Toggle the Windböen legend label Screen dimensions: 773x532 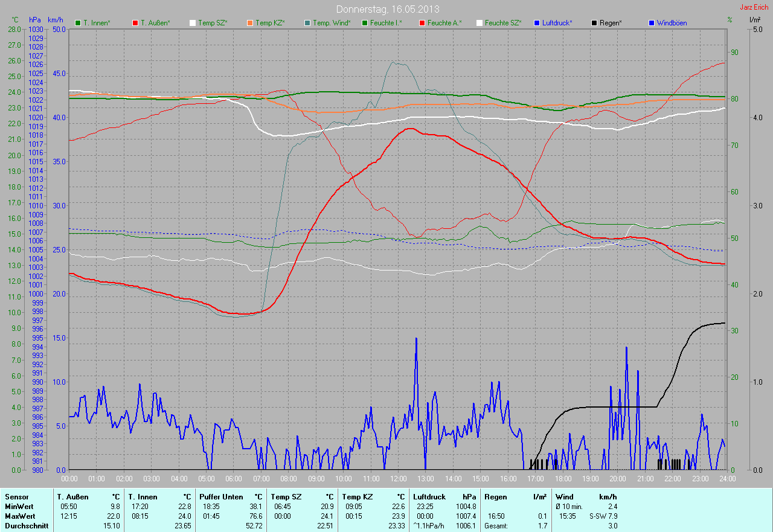[x=672, y=23]
